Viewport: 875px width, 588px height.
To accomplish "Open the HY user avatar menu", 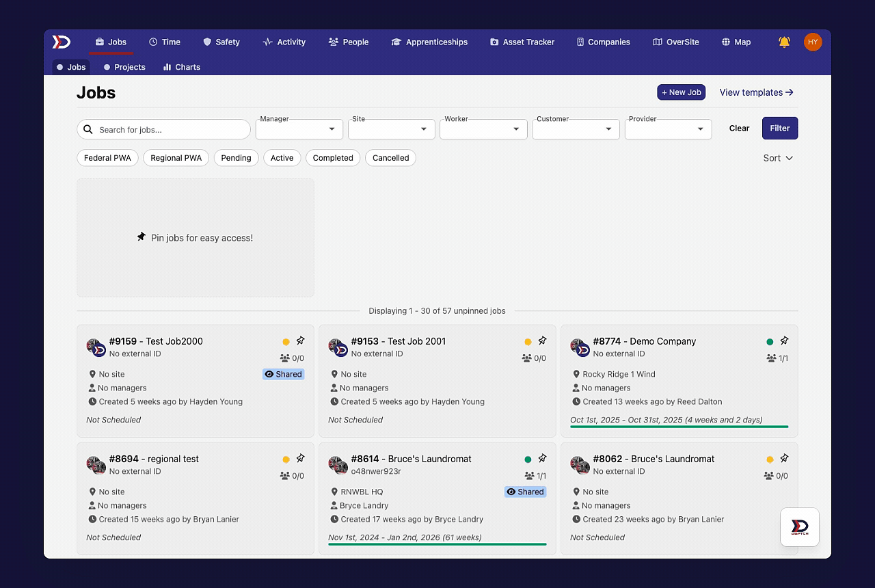I will (x=813, y=42).
